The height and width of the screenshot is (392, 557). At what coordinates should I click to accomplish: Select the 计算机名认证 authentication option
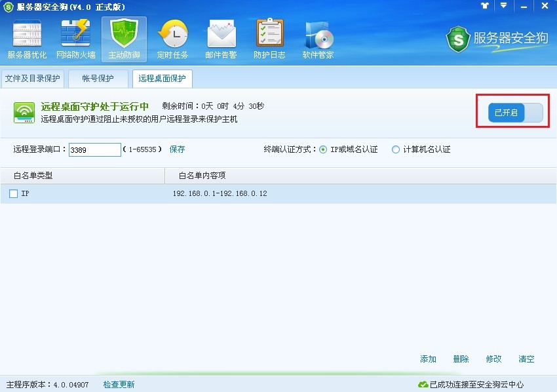click(x=395, y=149)
